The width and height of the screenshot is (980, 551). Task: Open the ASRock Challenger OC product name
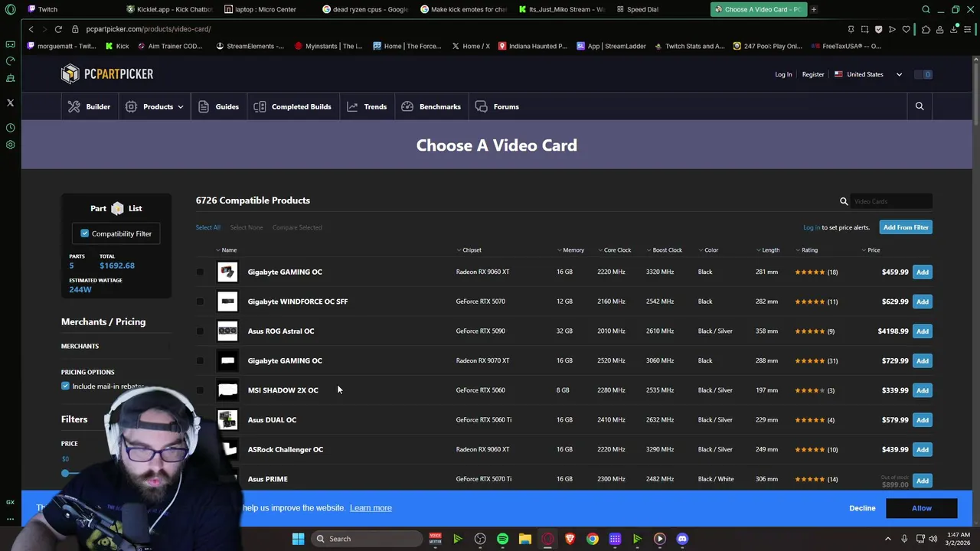285,449
